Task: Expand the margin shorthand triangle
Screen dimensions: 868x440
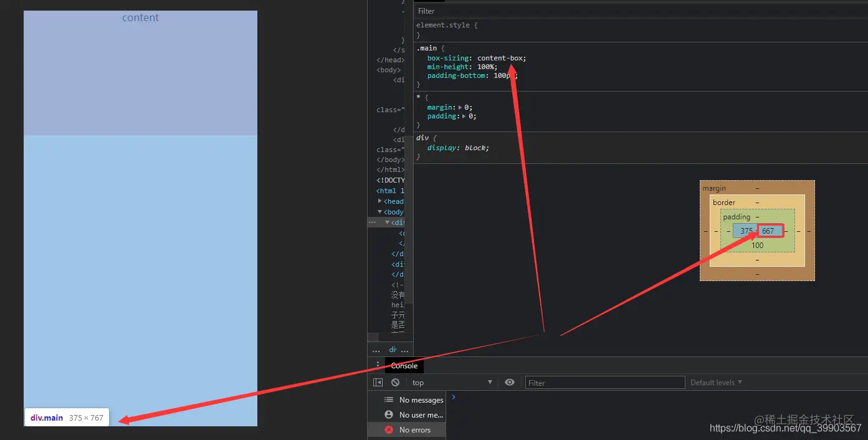Action: (460, 107)
